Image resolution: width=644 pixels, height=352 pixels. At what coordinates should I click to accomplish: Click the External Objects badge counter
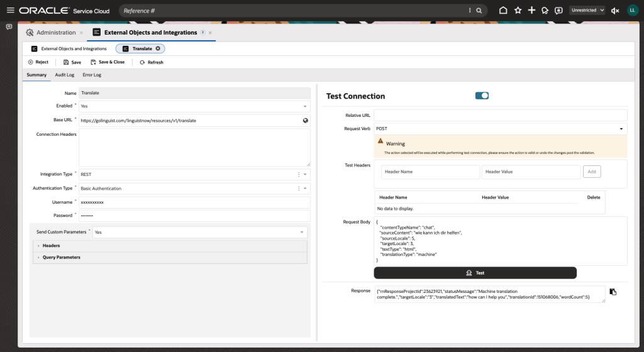203,33
